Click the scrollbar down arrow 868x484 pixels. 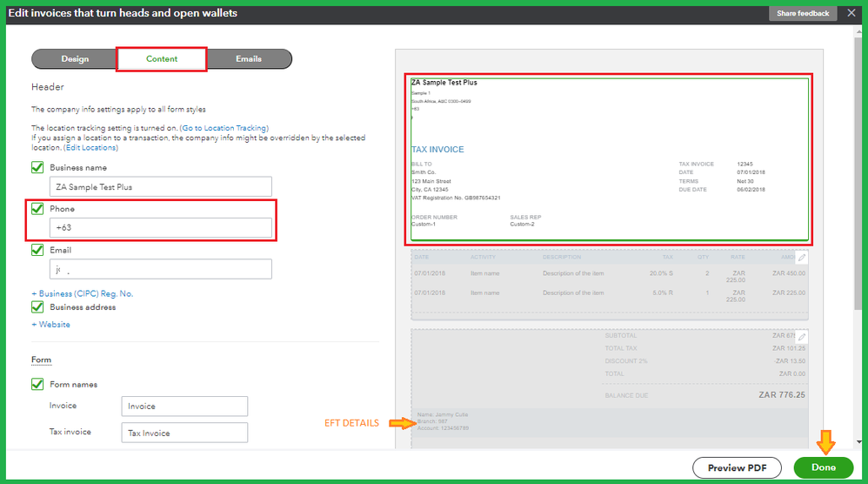click(858, 442)
